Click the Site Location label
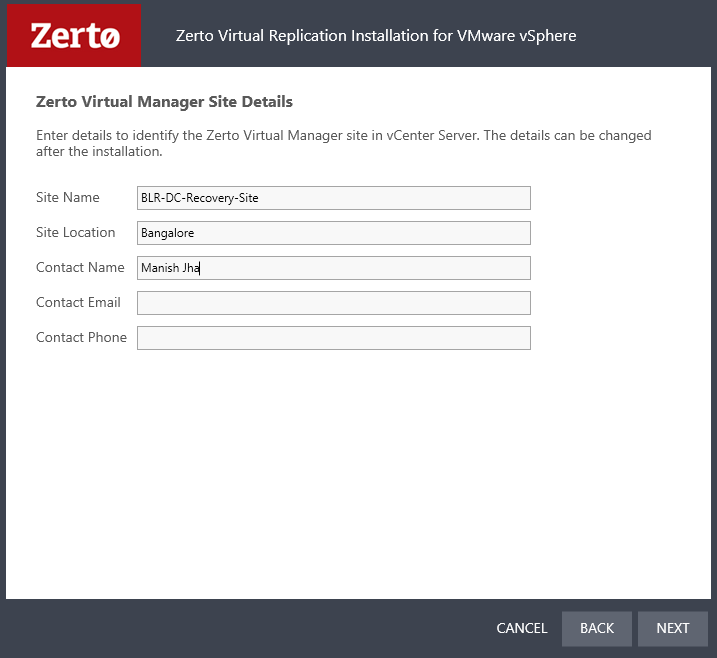This screenshot has width=717, height=658. [x=75, y=233]
